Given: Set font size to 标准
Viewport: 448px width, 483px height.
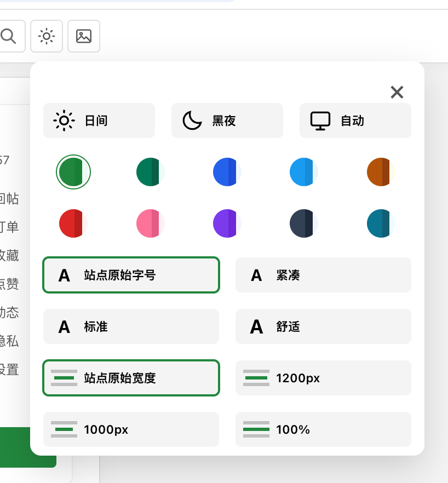Looking at the screenshot, I should pyautogui.click(x=131, y=326).
